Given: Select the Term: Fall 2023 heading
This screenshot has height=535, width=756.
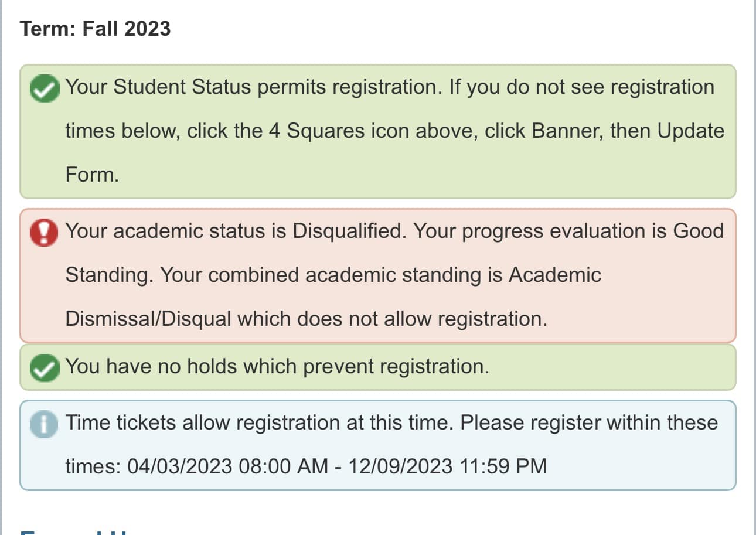Looking at the screenshot, I should pyautogui.click(x=95, y=28).
